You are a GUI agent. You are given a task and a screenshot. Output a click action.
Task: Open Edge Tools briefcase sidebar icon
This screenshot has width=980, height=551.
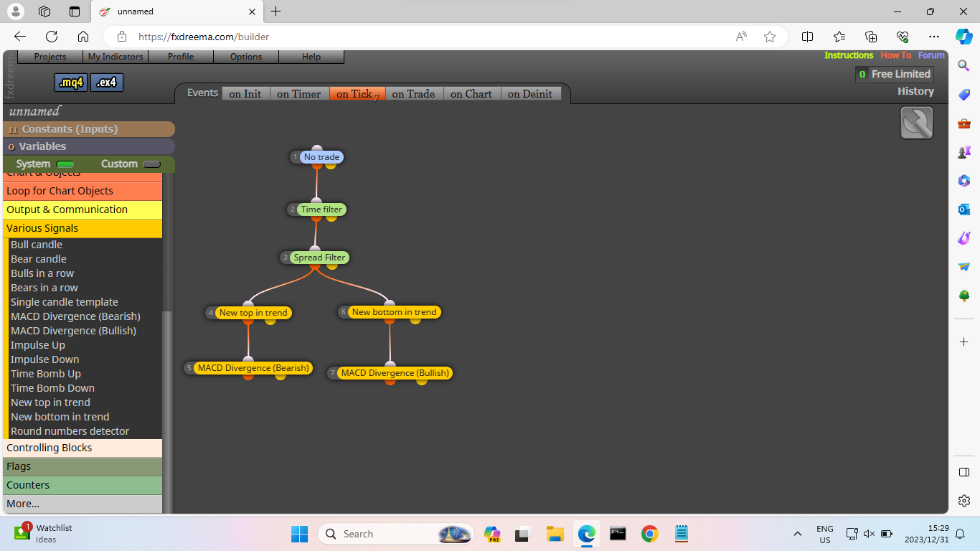(x=964, y=123)
